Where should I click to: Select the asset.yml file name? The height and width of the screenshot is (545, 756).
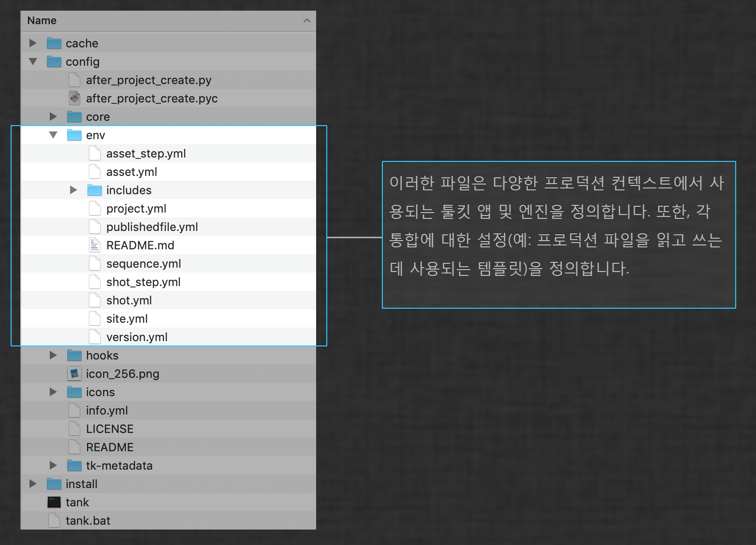coord(131,172)
